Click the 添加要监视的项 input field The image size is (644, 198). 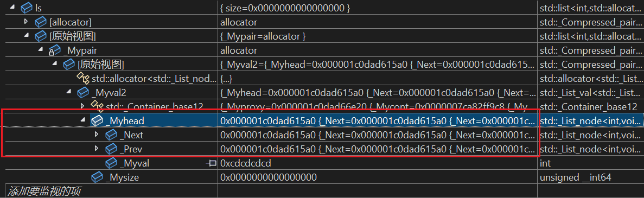click(111, 191)
